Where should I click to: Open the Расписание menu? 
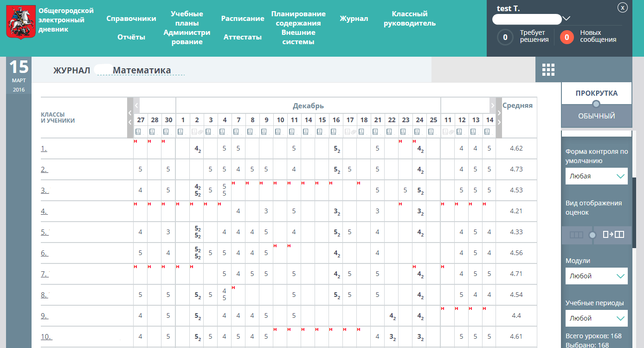tap(243, 19)
